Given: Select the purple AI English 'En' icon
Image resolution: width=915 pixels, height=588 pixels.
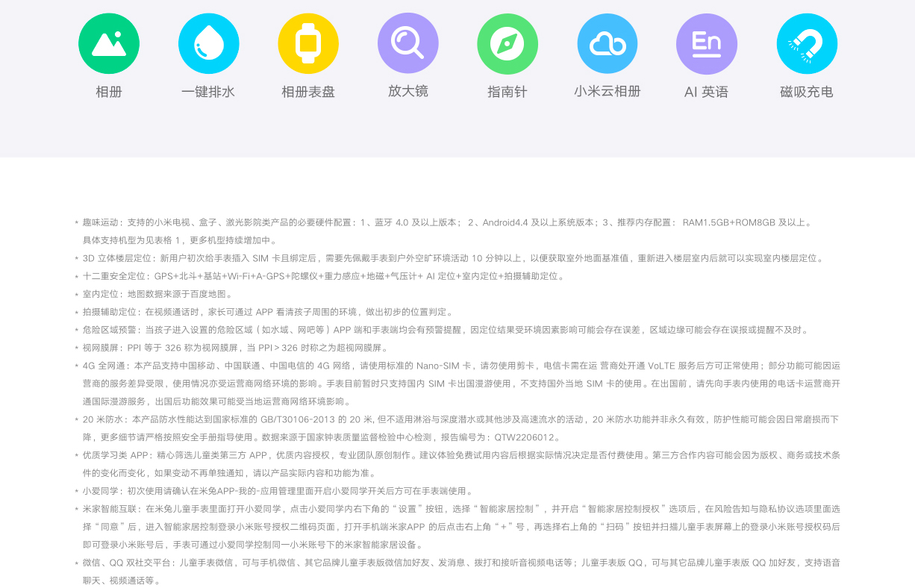Looking at the screenshot, I should (707, 44).
